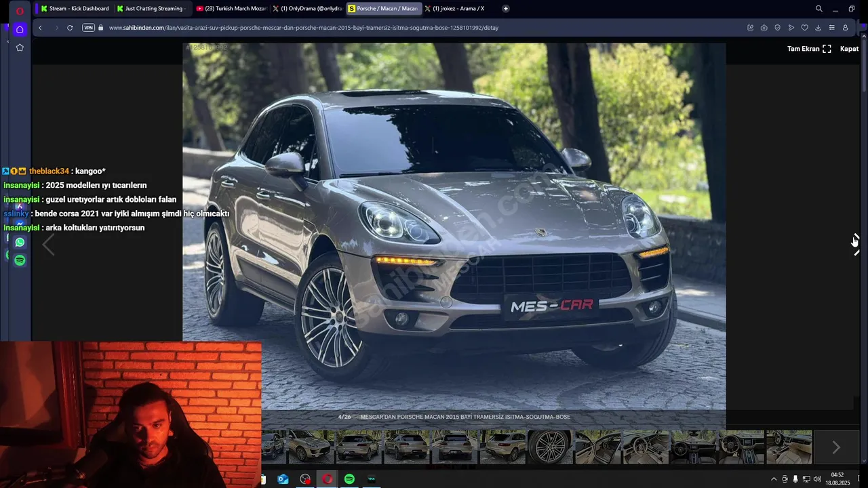
Task: Click the sahibinden.com URL address field
Action: 303,28
